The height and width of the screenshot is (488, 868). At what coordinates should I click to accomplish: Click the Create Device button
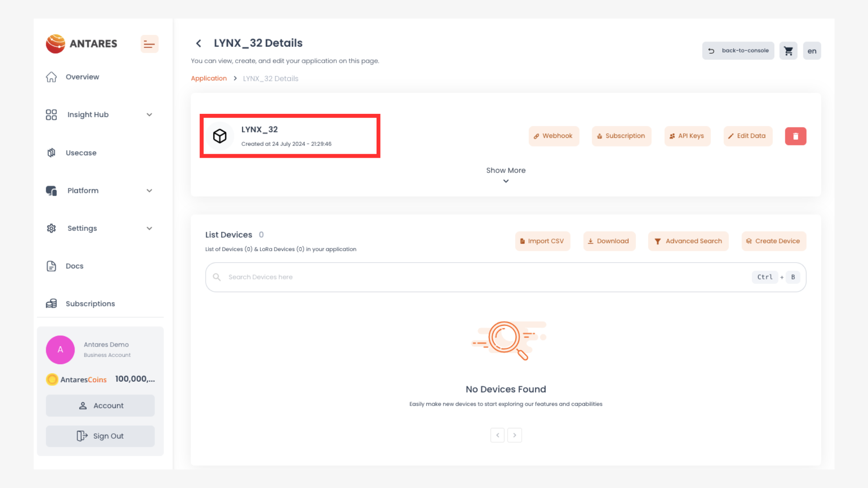(773, 241)
